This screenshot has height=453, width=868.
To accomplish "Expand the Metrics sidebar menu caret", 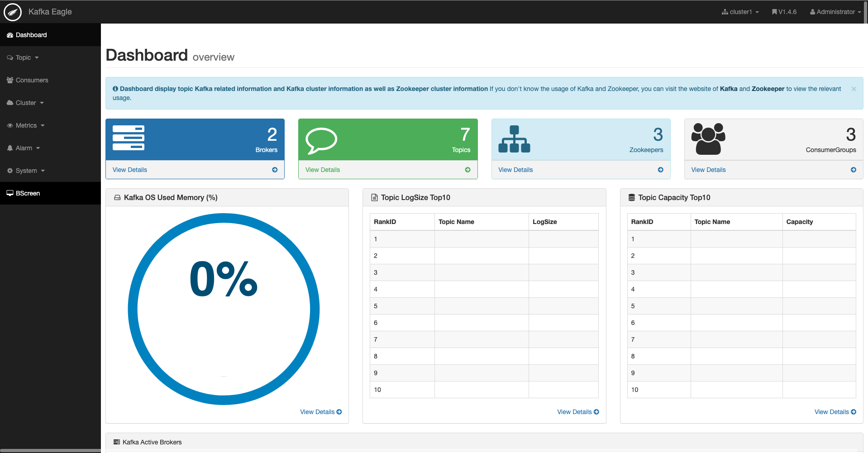I will tap(43, 126).
